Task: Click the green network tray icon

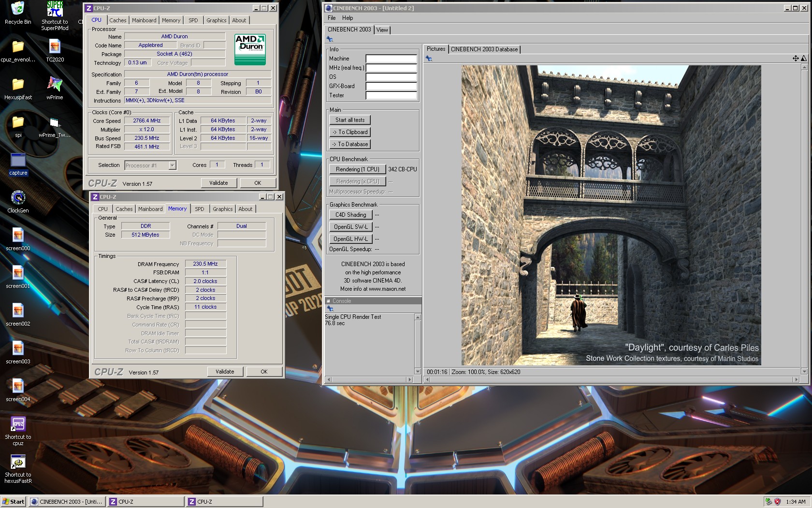Action: pos(768,502)
